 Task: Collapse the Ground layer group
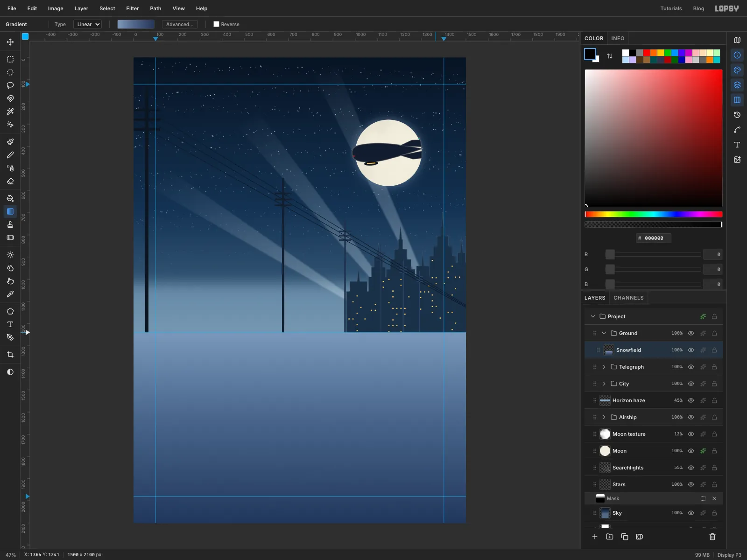(604, 333)
